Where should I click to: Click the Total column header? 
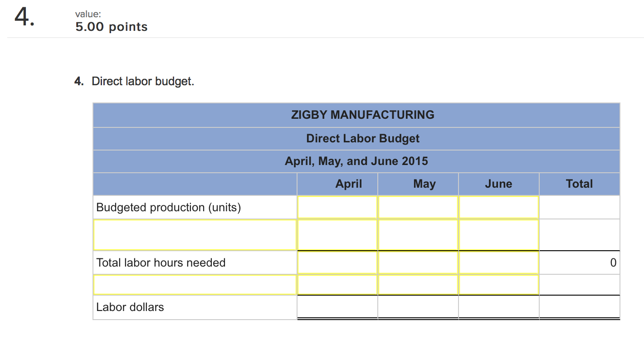point(580,184)
